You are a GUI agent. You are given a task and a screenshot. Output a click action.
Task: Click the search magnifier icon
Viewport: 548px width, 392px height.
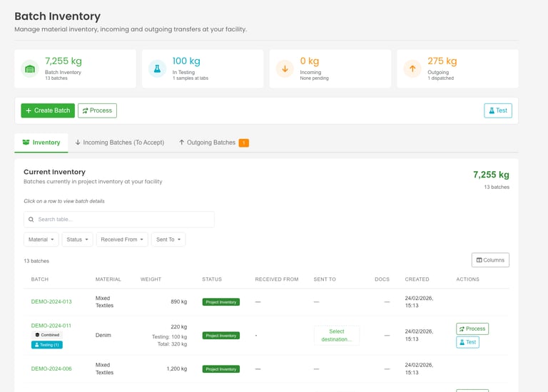pyautogui.click(x=31, y=220)
